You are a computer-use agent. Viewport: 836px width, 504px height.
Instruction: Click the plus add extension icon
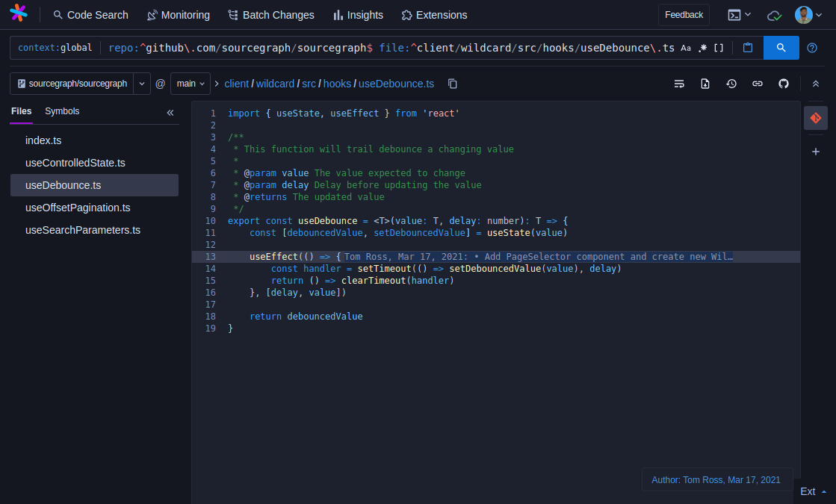tap(815, 152)
